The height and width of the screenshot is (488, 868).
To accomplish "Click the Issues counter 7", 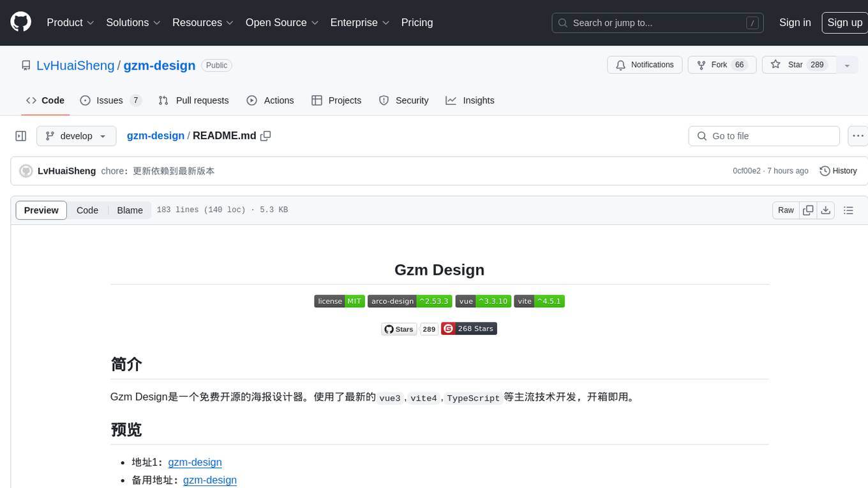I will tap(135, 100).
